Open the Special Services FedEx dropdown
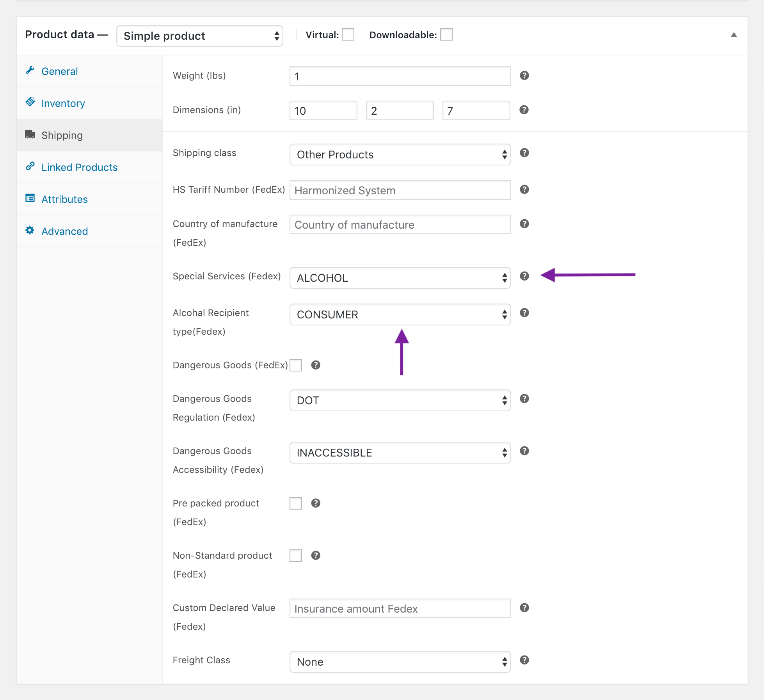The width and height of the screenshot is (764, 700). tap(400, 276)
